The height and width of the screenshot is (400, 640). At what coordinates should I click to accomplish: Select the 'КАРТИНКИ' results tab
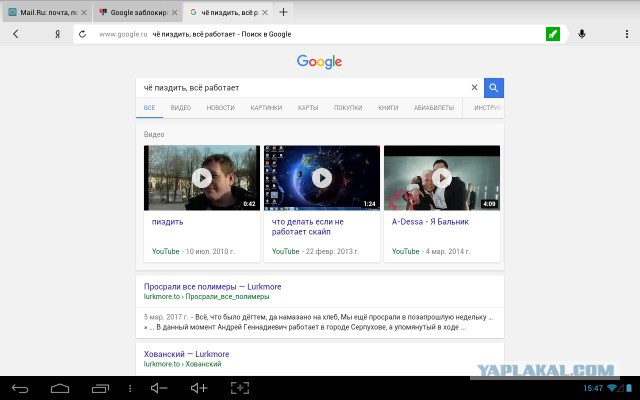(x=266, y=108)
